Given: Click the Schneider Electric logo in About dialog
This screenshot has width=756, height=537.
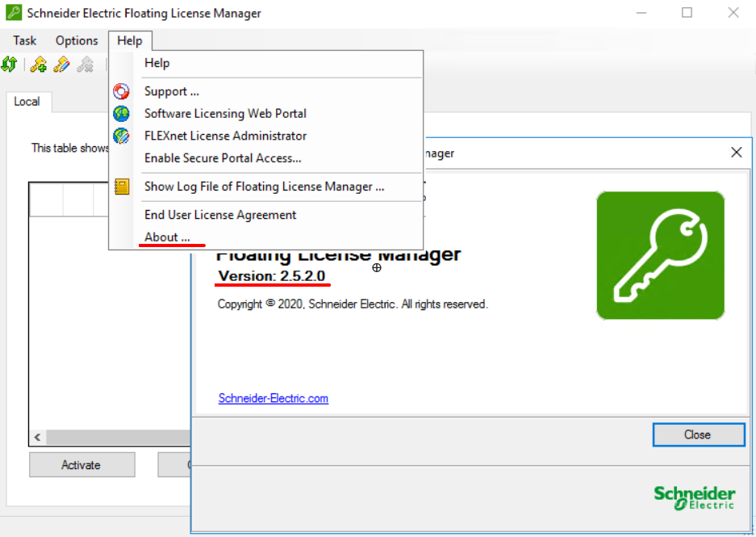Looking at the screenshot, I should pos(695,498).
